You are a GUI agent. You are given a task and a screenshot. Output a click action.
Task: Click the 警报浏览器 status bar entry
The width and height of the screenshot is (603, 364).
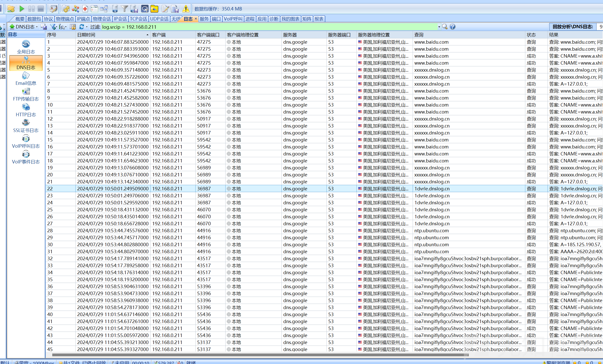coord(557,362)
